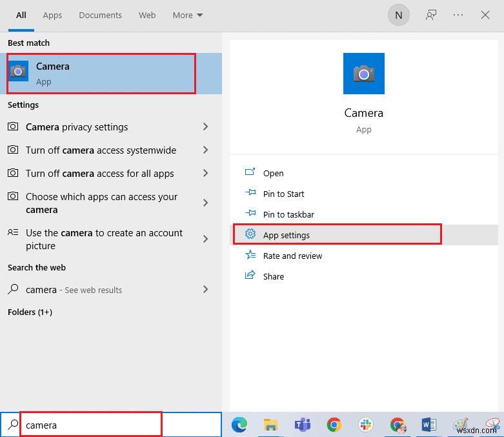Click the gear icon beside App settings
Screen dimensions: 504x437
[250, 234]
